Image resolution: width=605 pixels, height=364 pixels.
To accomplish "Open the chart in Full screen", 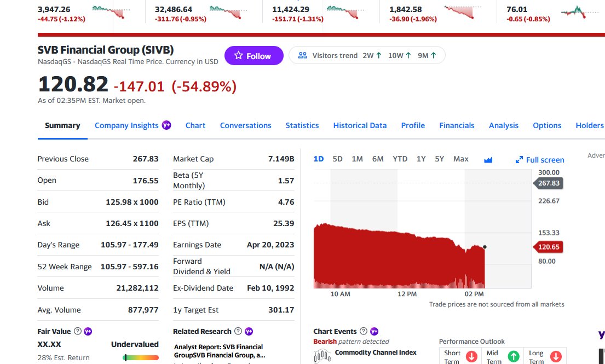I will 540,160.
